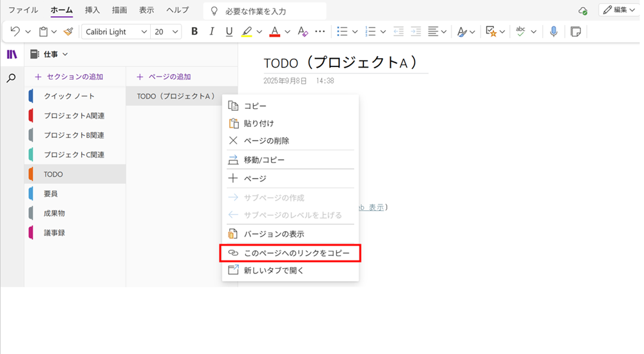Toggle the bulleted list icon

(x=342, y=31)
